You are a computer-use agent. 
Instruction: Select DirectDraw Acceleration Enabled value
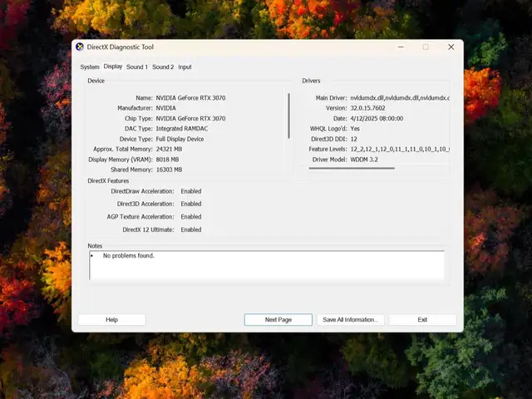[x=191, y=191]
